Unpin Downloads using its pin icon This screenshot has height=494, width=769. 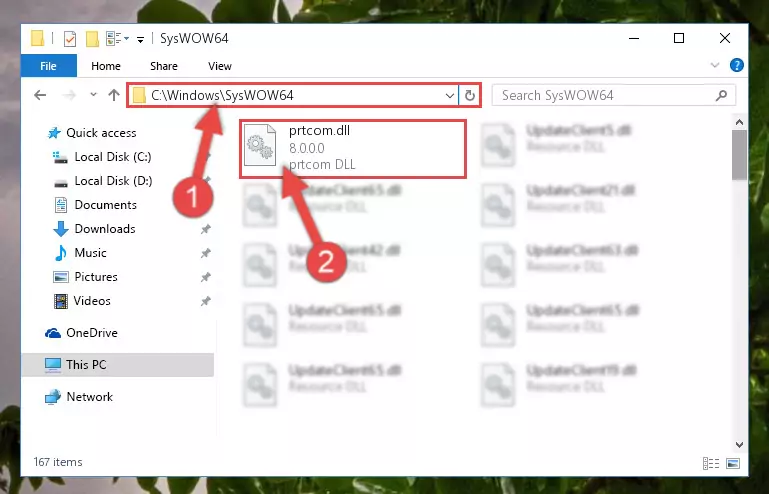pyautogui.click(x=205, y=229)
